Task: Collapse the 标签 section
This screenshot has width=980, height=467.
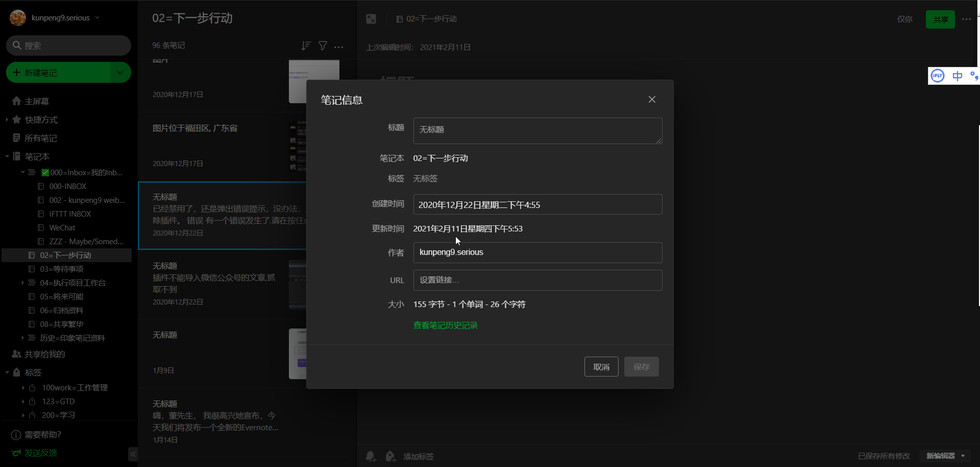Action: pos(7,372)
